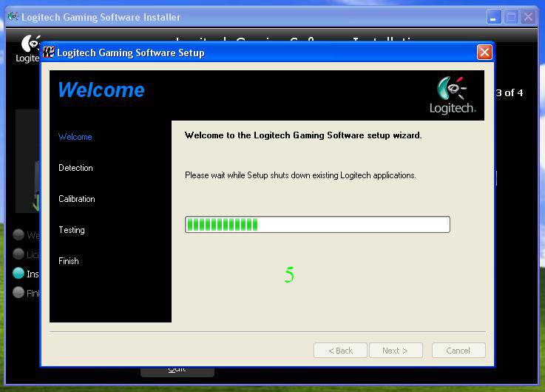Close the Logitech Gaming Software Setup dialog
Viewport: 545px width, 392px height.
tap(484, 53)
